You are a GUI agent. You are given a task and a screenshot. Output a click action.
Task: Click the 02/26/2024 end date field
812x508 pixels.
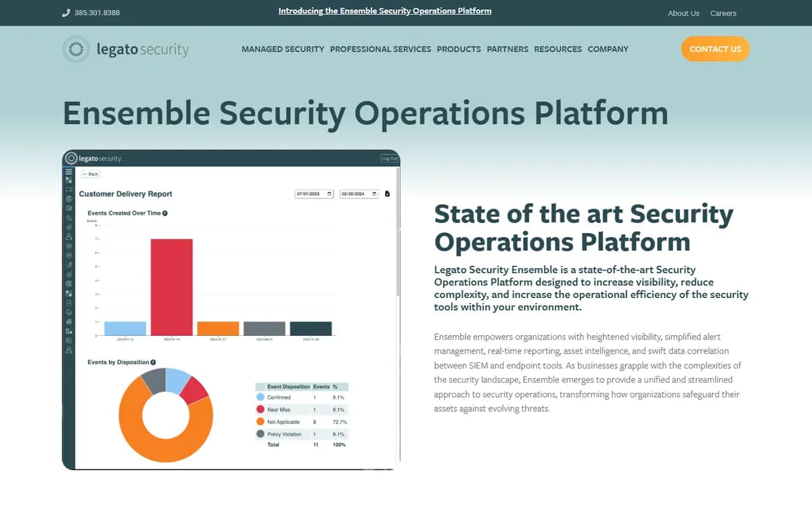point(359,194)
